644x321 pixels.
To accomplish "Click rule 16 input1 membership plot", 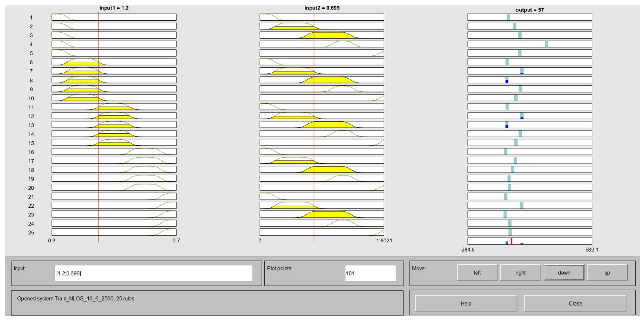I will 114,151.
